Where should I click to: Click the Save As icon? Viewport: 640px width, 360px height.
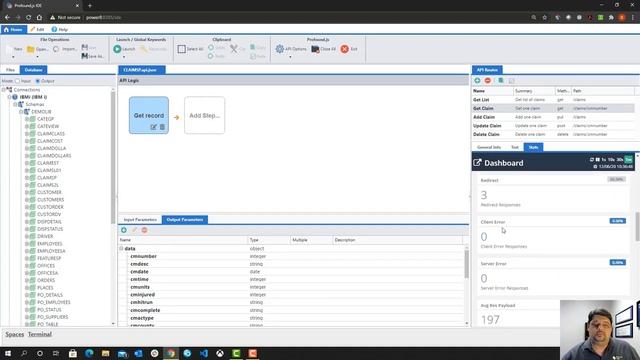[x=85, y=56]
